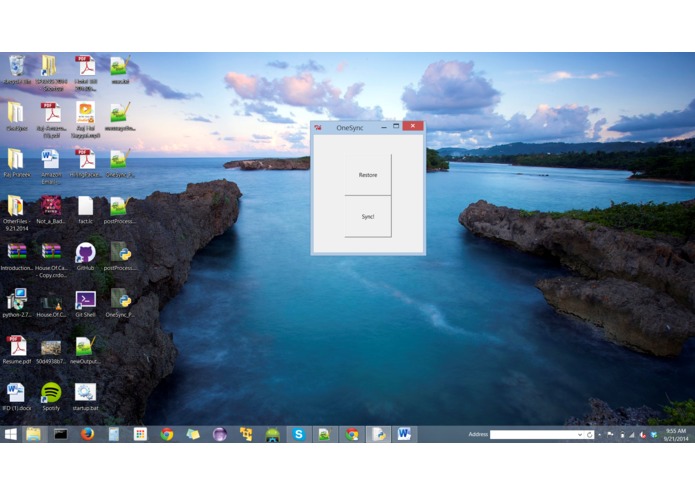The height and width of the screenshot is (494, 695).
Task: Select the newOutput file icon
Action: [x=85, y=350]
